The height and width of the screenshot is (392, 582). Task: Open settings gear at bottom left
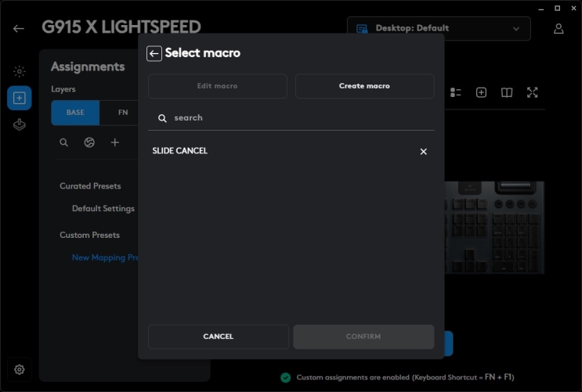pyautogui.click(x=19, y=369)
